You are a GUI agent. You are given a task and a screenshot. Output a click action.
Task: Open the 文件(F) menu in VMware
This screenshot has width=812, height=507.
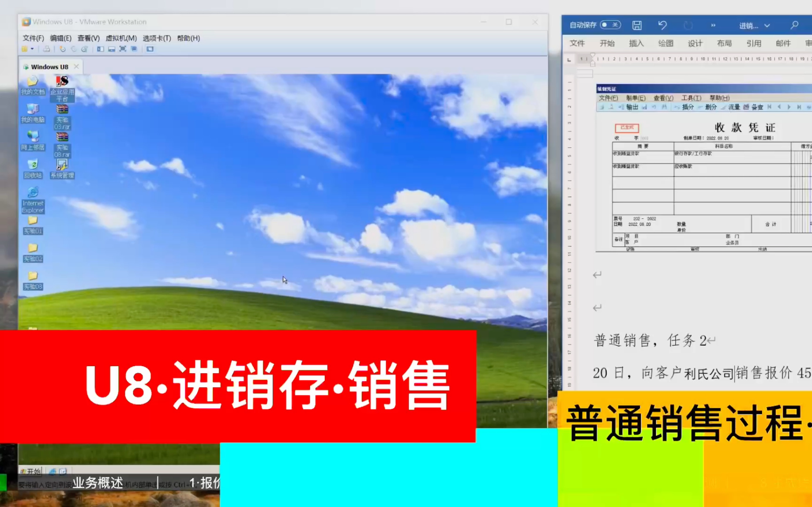click(33, 38)
